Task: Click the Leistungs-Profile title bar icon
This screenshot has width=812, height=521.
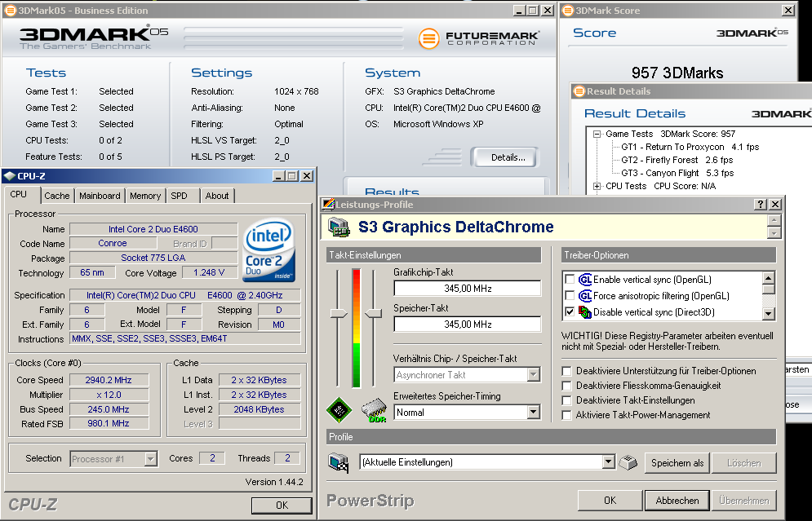Action: 328,205
